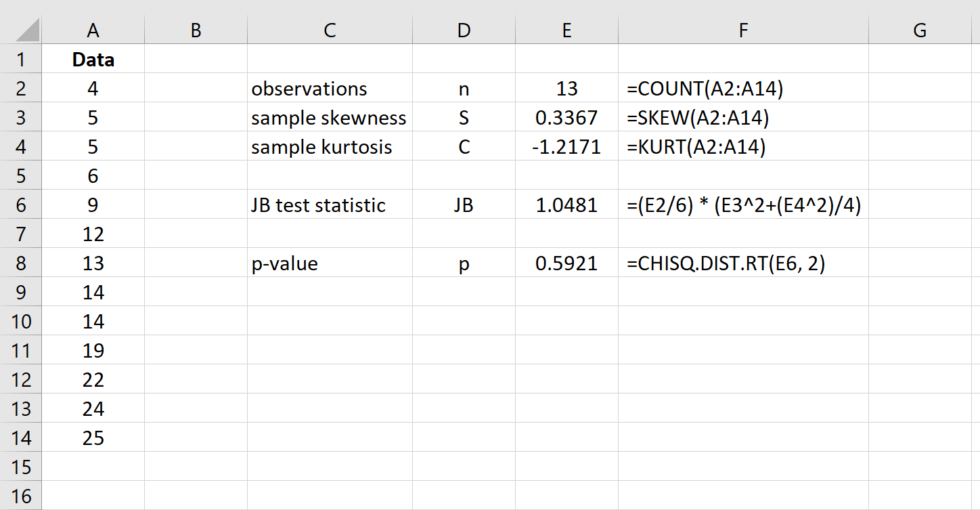This screenshot has width=980, height=510.
Task: Select cell A9 containing the first 14
Action: (93, 293)
